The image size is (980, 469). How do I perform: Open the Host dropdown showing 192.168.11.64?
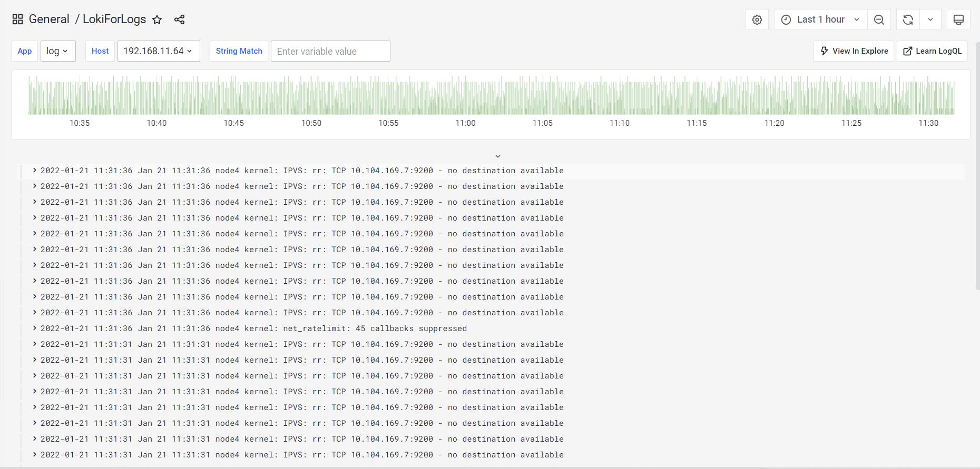pos(159,51)
